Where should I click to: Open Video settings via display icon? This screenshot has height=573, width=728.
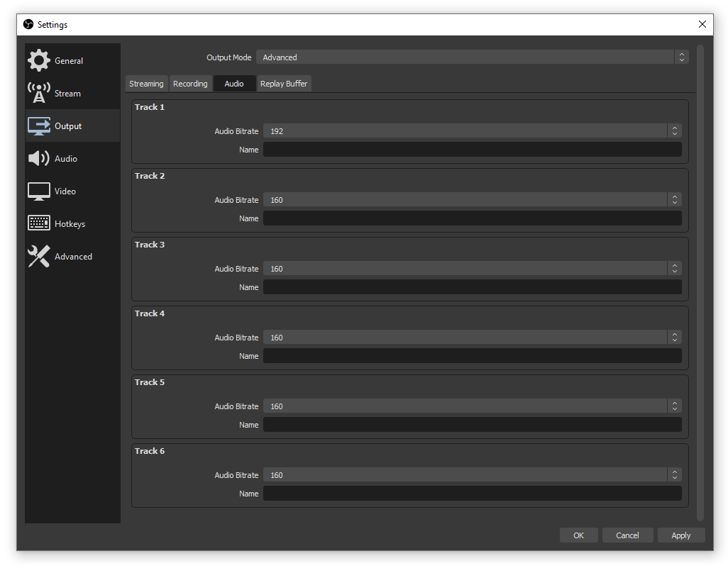(38, 191)
